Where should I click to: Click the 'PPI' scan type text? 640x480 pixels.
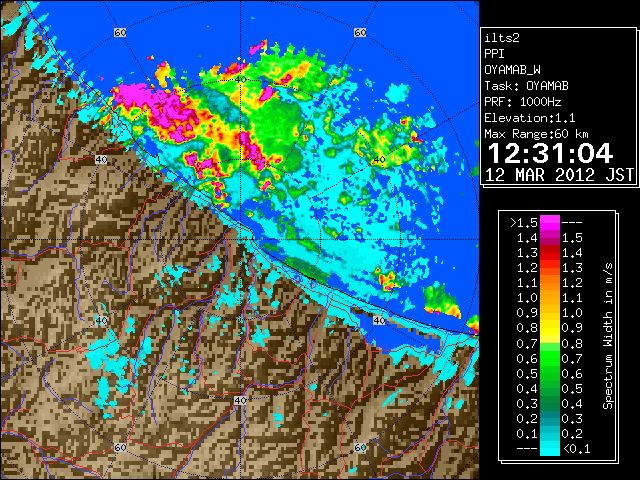pyautogui.click(x=494, y=54)
